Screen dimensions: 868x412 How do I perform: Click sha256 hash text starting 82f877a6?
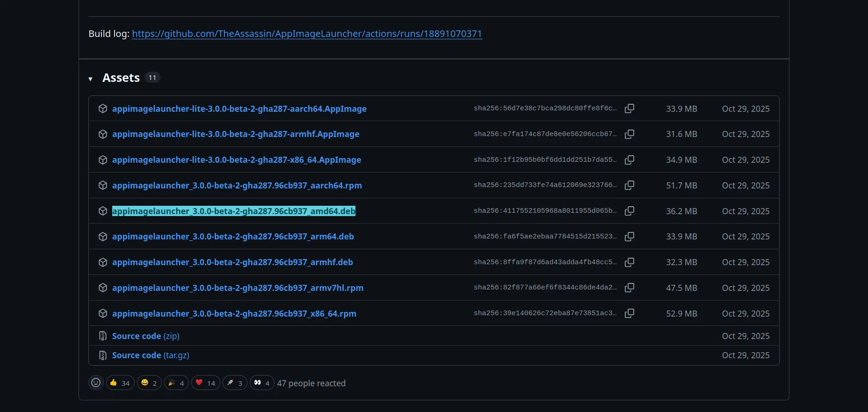(545, 288)
